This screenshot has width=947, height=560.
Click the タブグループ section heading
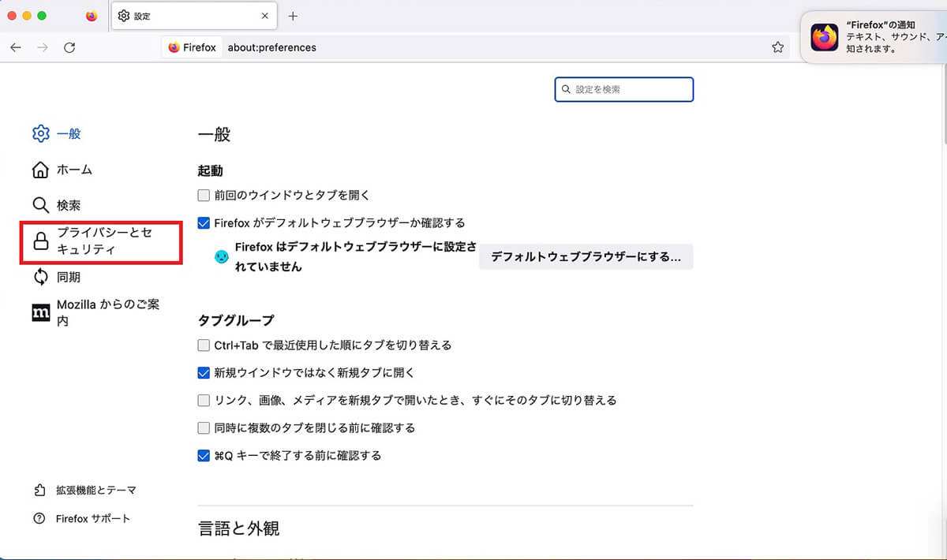pyautogui.click(x=236, y=320)
